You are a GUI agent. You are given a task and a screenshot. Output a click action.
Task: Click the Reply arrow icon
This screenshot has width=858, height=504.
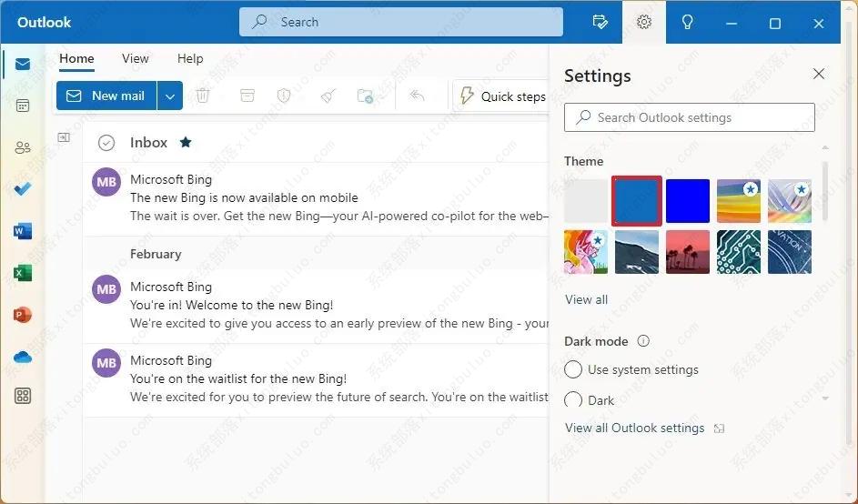[x=417, y=96]
